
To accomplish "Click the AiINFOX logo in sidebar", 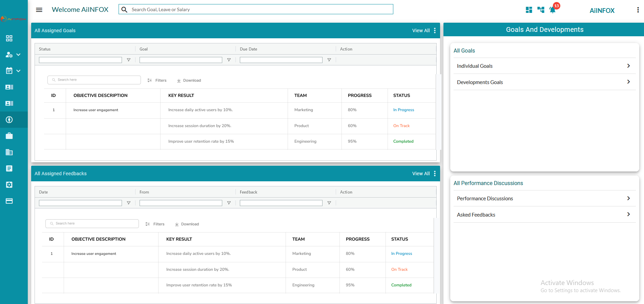I will click(14, 19).
